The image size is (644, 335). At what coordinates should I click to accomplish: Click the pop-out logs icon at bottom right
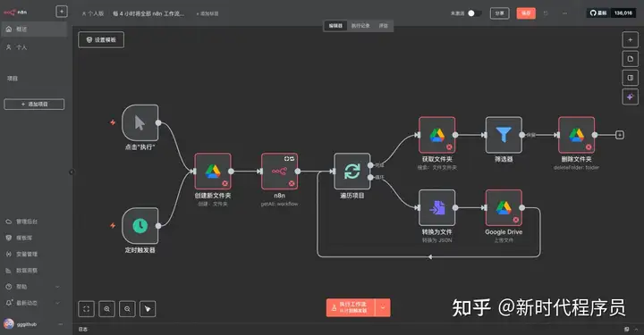coord(627,330)
